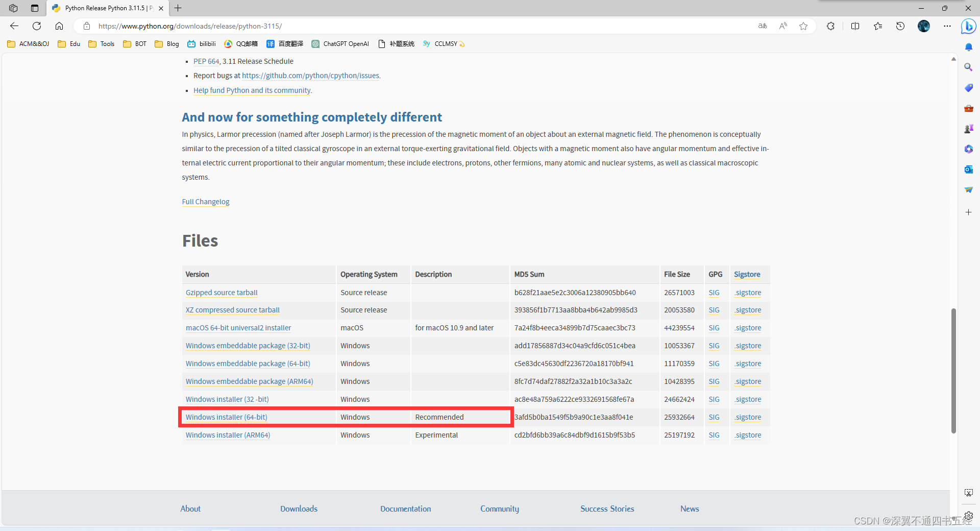Open the sidebar Shopping tag icon
The image size is (980, 531).
click(x=968, y=88)
